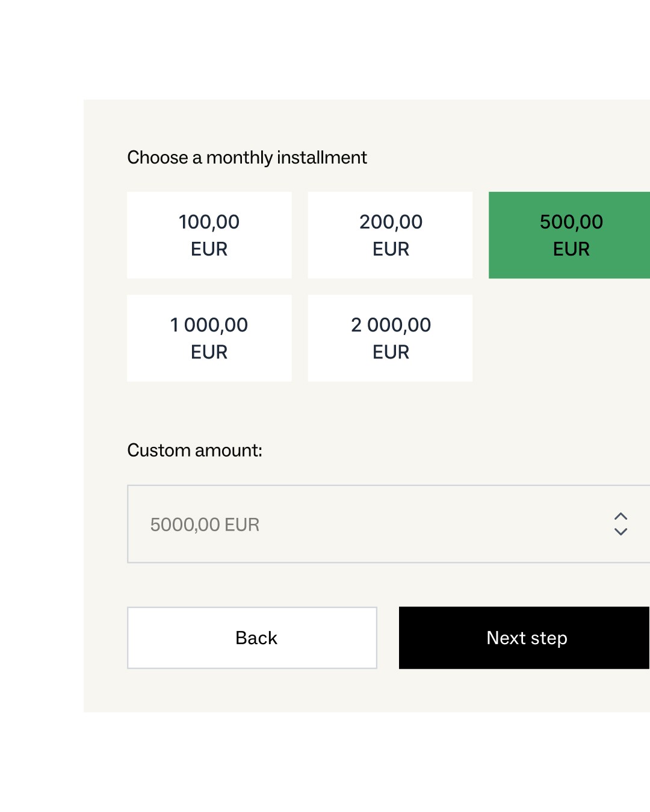Viewport: 650px width, 812px height.
Task: Decrease the custom amount with the stepper
Action: pyautogui.click(x=621, y=532)
